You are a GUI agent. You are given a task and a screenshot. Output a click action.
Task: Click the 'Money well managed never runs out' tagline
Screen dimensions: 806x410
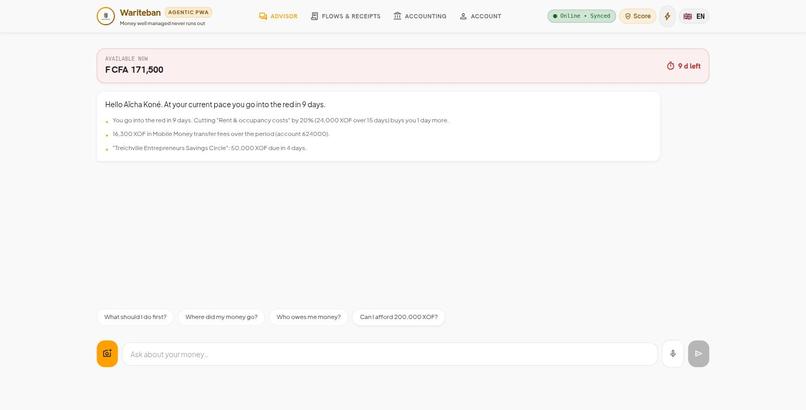click(x=162, y=23)
